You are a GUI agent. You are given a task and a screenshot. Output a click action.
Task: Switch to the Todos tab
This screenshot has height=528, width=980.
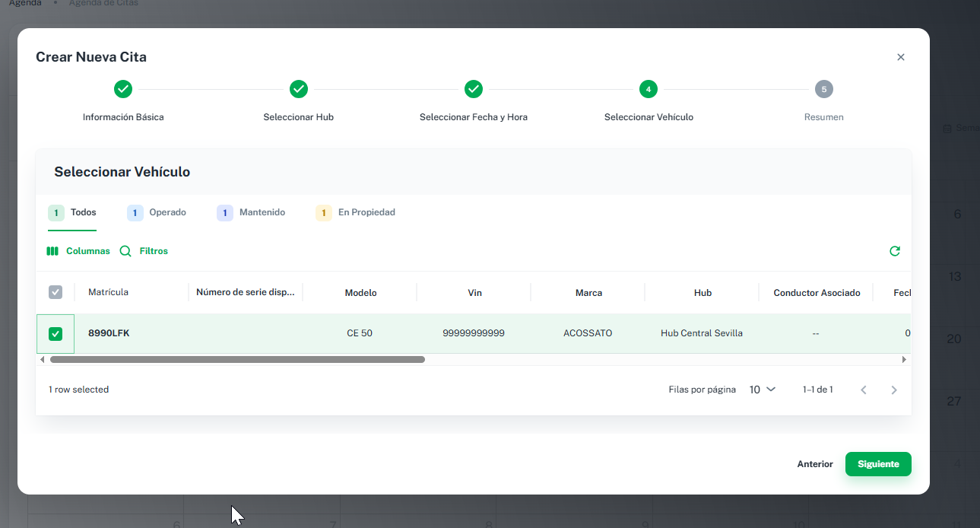click(72, 213)
